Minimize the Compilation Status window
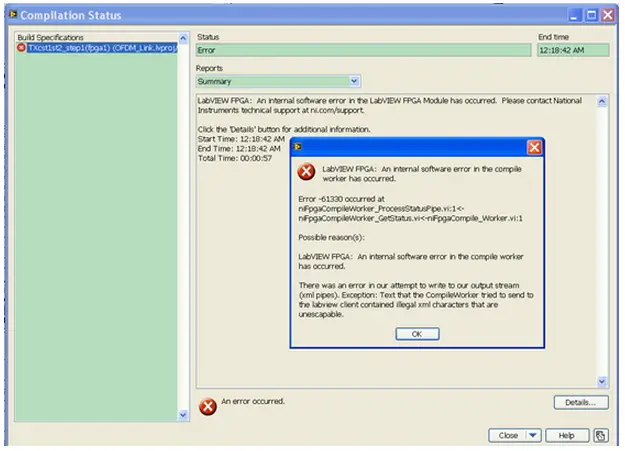This screenshot has width=625, height=451. (574, 16)
